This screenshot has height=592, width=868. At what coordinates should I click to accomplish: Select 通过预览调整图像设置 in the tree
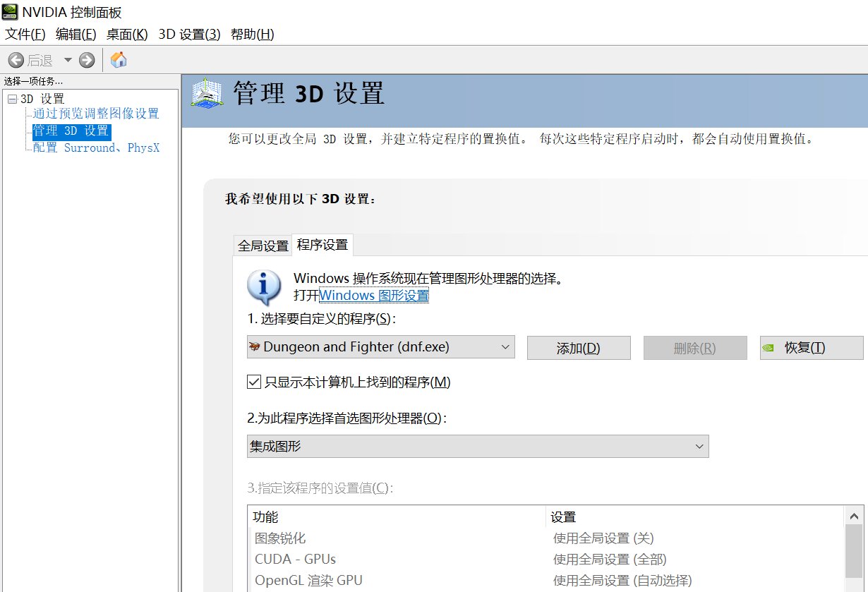(96, 114)
